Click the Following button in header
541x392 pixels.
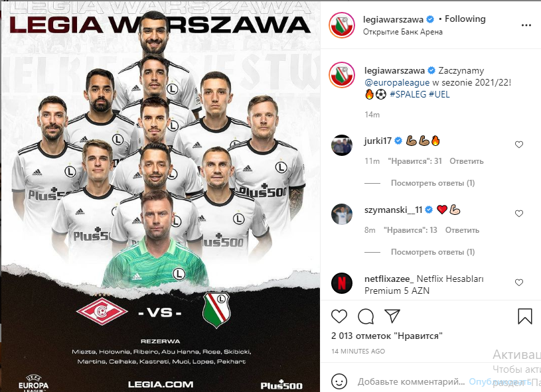point(465,19)
